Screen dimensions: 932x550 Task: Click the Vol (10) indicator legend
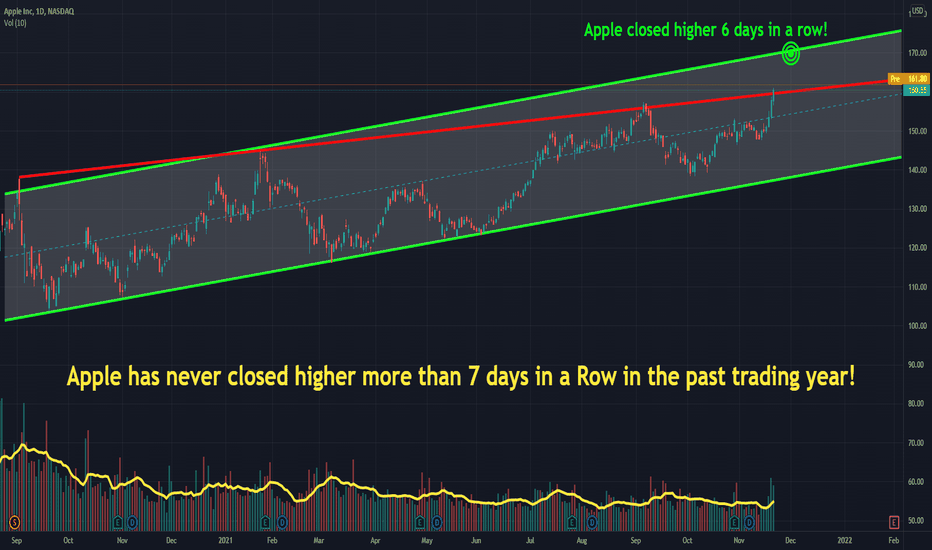tap(15, 23)
